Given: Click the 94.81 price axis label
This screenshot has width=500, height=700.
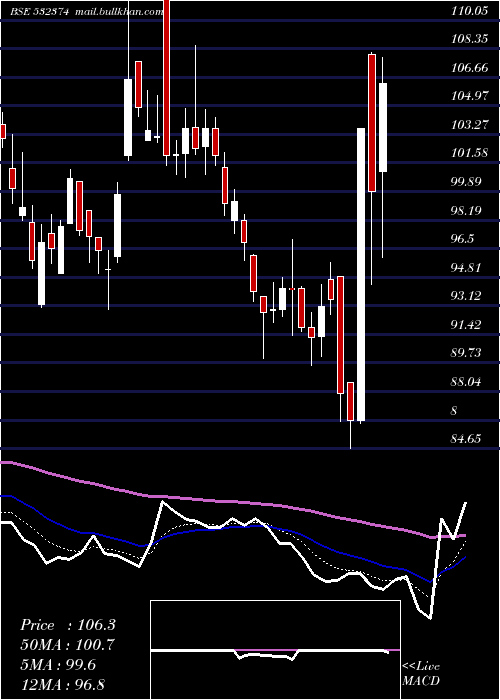Looking at the screenshot, I should click(467, 267).
